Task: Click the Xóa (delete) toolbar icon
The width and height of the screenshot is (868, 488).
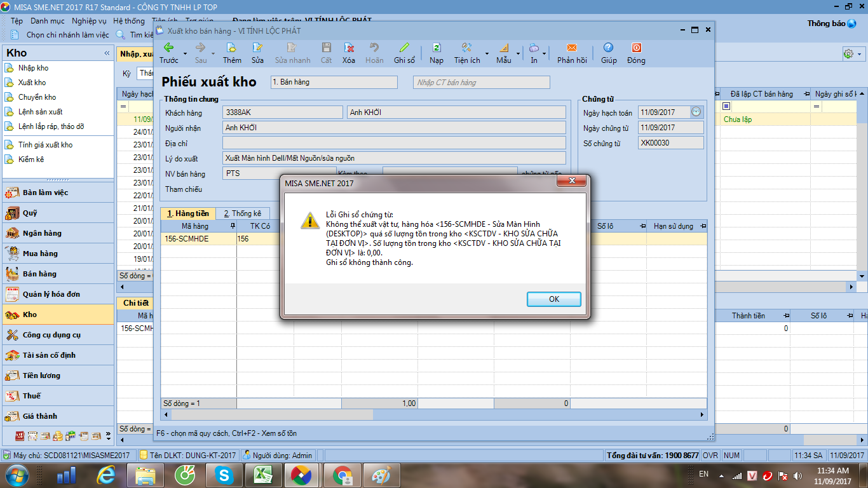Action: pyautogui.click(x=349, y=48)
